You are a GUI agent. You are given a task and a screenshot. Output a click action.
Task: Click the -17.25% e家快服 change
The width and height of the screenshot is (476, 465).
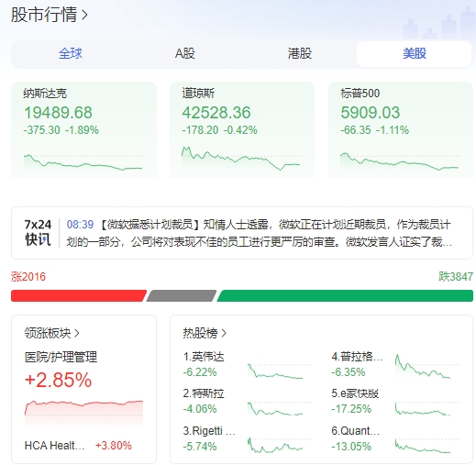(x=351, y=409)
